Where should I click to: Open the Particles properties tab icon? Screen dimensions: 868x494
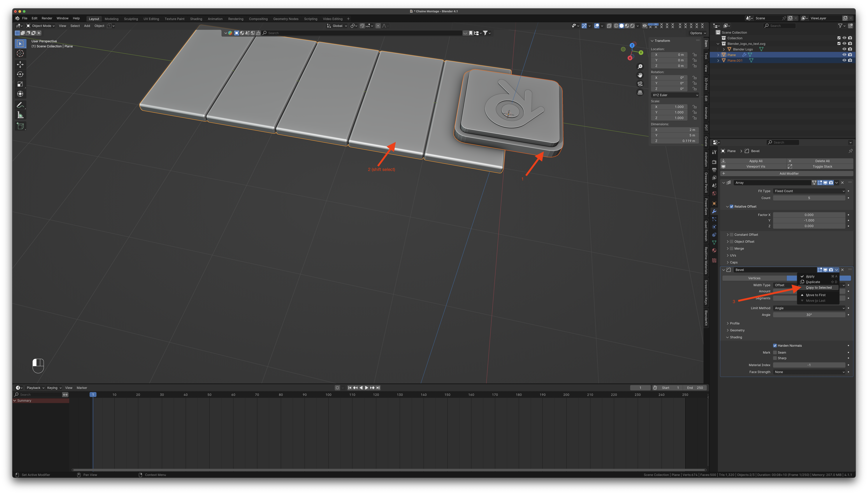[x=714, y=219]
